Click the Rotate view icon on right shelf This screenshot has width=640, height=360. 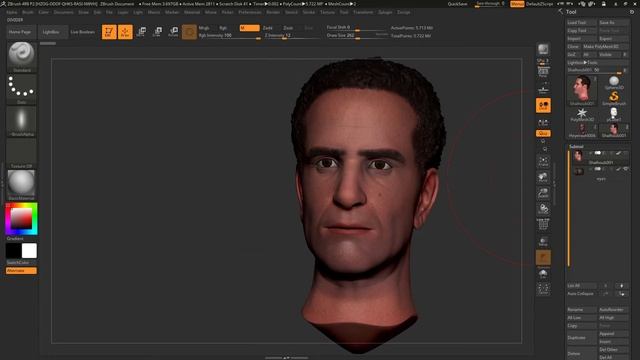click(x=543, y=209)
